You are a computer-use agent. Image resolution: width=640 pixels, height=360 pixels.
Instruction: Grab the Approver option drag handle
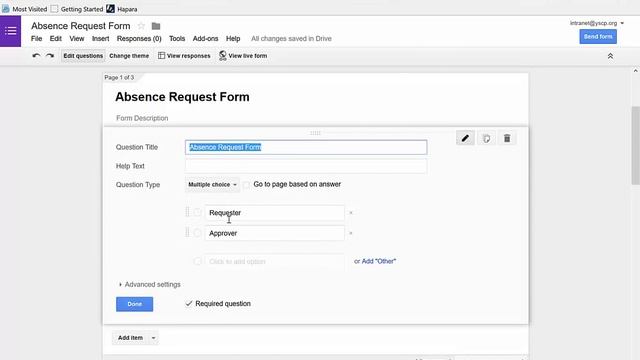(187, 232)
